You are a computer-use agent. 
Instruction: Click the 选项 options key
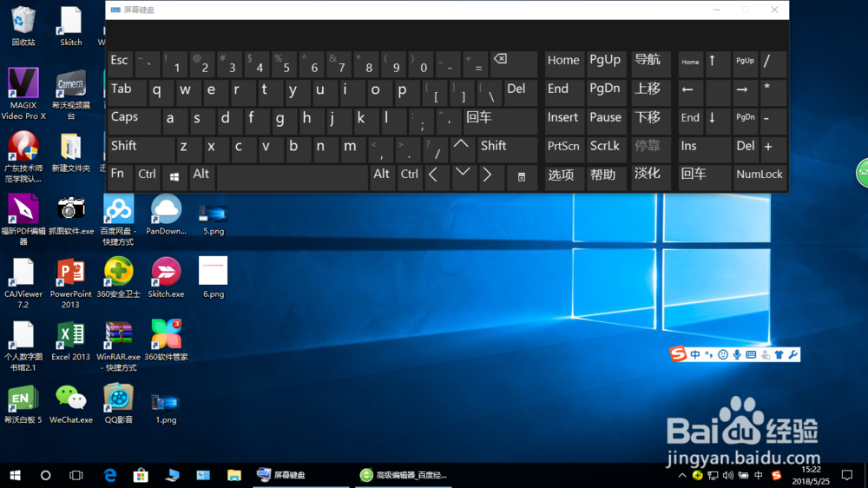(x=563, y=178)
